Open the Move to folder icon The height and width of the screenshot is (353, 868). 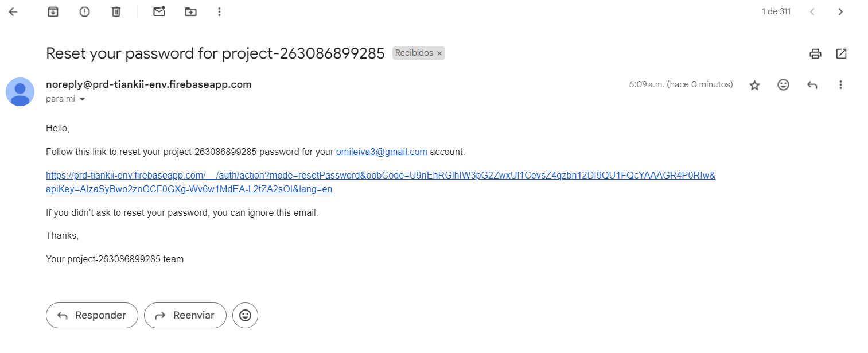(190, 11)
